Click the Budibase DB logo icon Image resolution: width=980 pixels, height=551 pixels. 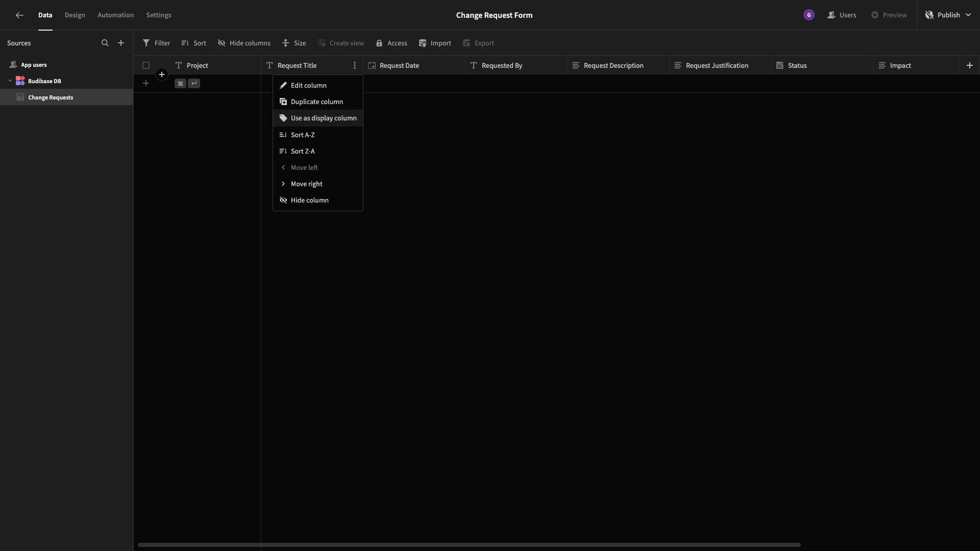20,81
